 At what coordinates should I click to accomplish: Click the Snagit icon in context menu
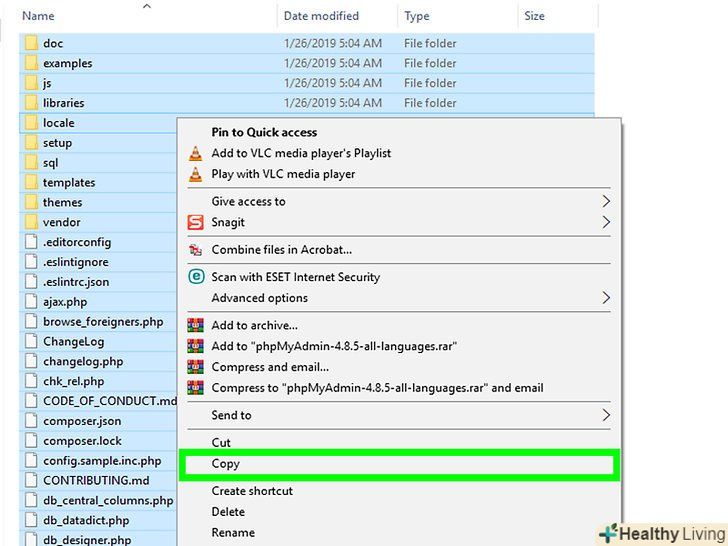point(195,222)
